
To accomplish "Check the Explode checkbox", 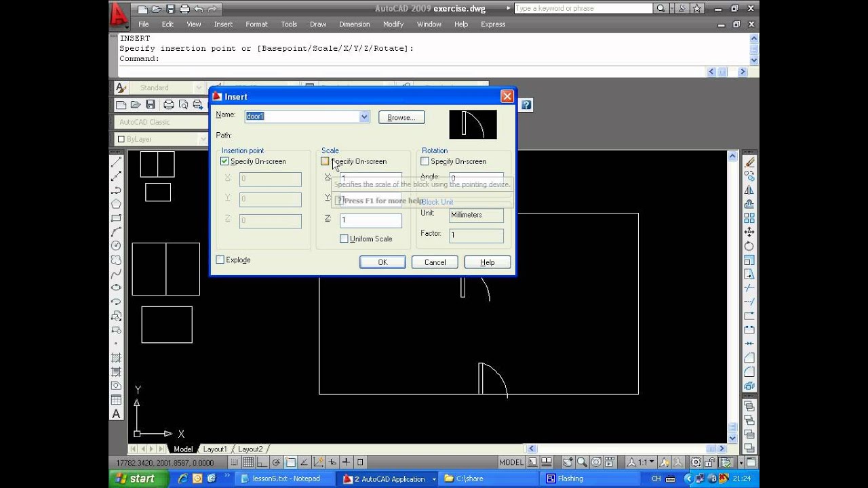I will point(220,260).
